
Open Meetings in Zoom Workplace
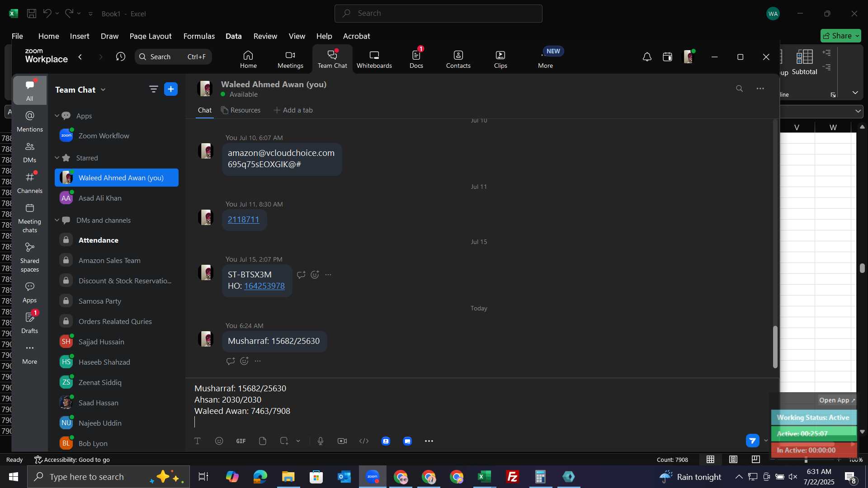click(x=290, y=59)
